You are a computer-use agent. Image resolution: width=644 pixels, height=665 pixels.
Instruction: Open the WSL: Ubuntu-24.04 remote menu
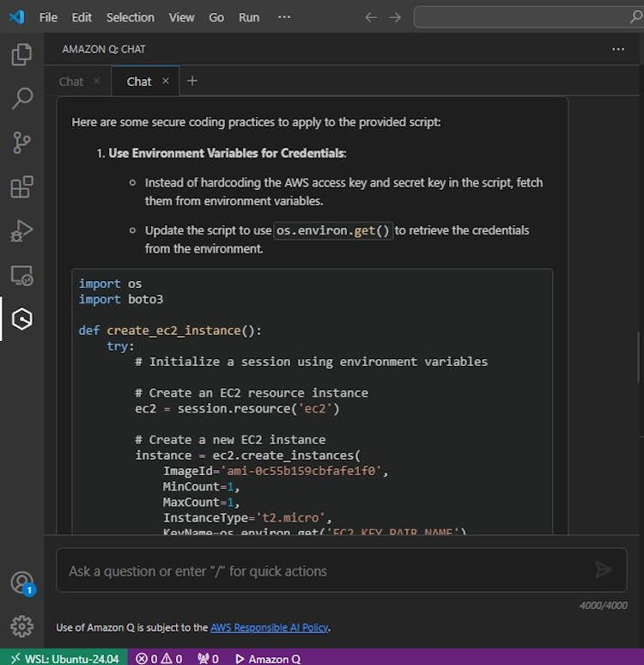point(64,658)
